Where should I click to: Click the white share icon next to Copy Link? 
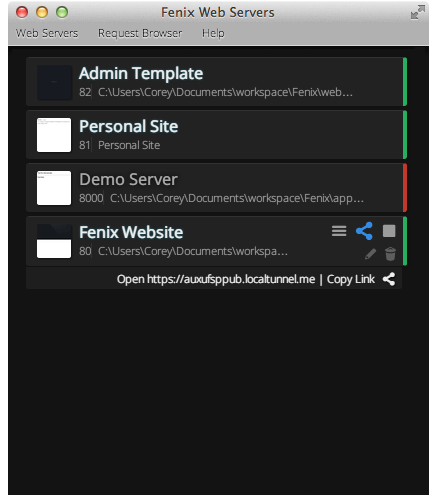click(x=389, y=279)
